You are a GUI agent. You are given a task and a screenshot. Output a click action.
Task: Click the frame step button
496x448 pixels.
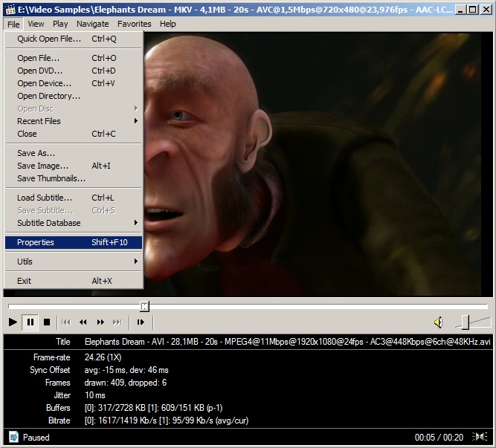(141, 322)
